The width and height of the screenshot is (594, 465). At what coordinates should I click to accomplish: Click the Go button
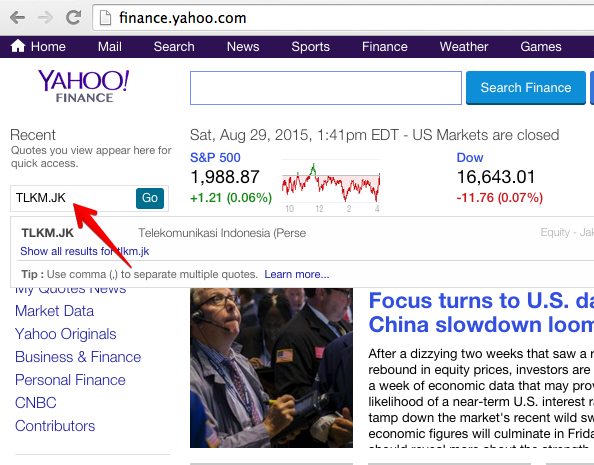click(150, 198)
